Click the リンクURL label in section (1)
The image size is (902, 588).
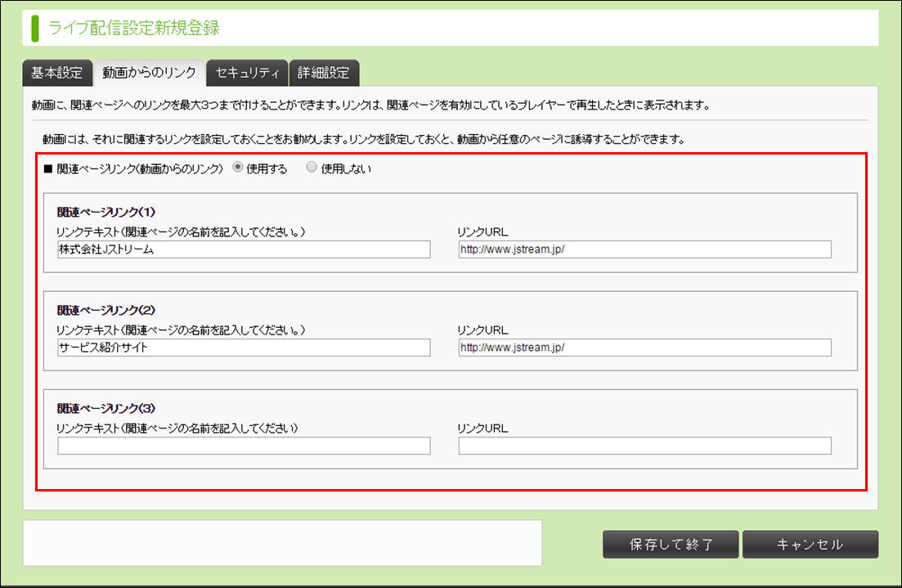tap(482, 232)
